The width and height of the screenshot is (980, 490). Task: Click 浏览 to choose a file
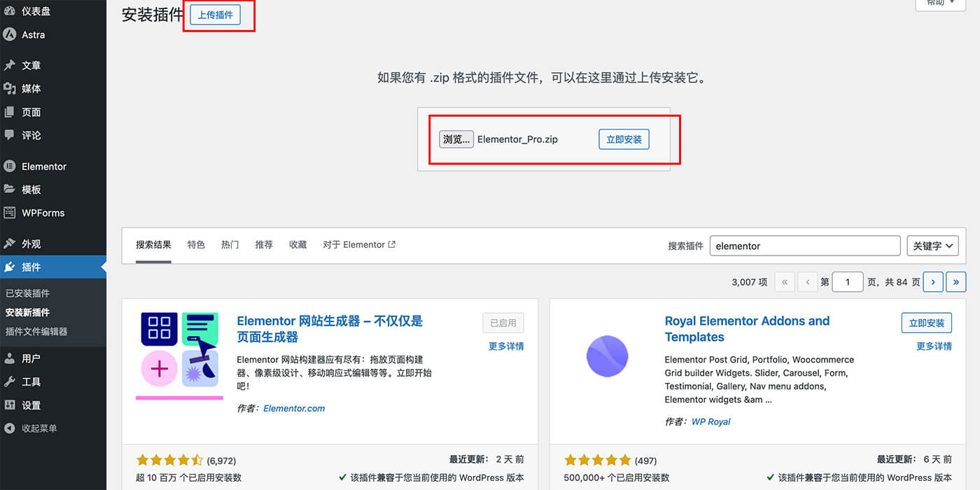point(456,139)
